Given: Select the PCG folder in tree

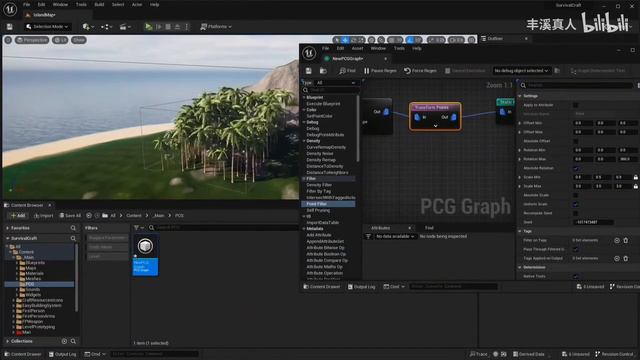Looking at the screenshot, I should tap(30, 284).
